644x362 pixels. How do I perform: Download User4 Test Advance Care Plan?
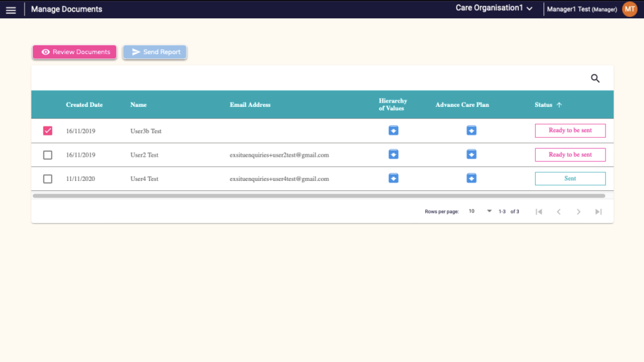click(471, 178)
